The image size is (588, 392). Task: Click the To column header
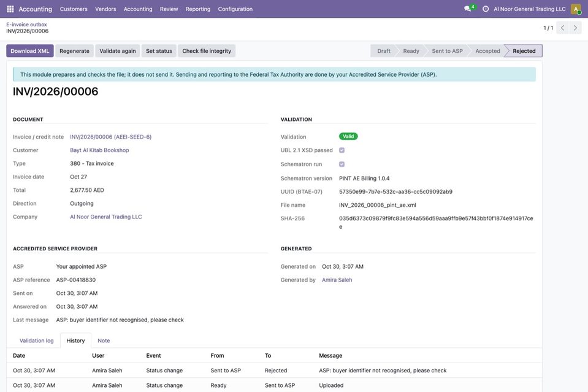tap(268, 356)
